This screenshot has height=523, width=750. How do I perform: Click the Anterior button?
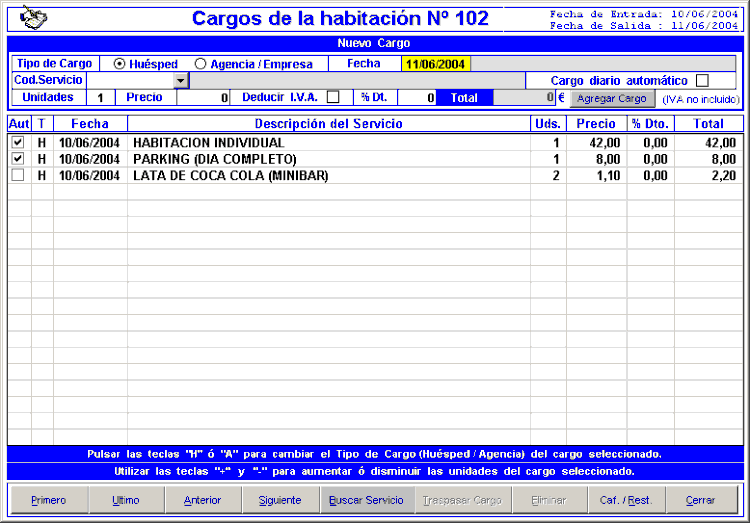coord(203,500)
